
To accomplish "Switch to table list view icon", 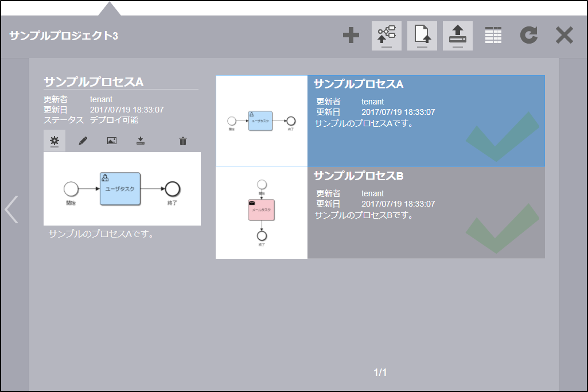I will click(x=493, y=35).
